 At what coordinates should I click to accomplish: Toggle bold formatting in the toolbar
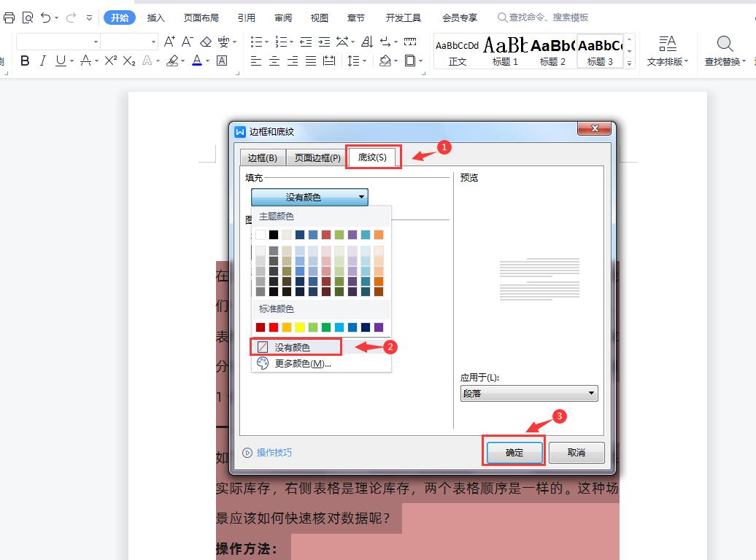[x=24, y=61]
